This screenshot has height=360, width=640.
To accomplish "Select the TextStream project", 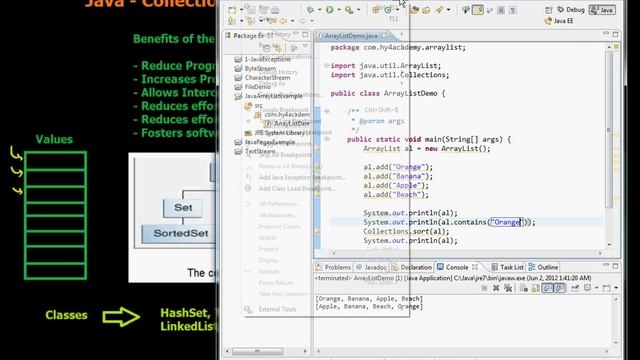I will coord(256,151).
